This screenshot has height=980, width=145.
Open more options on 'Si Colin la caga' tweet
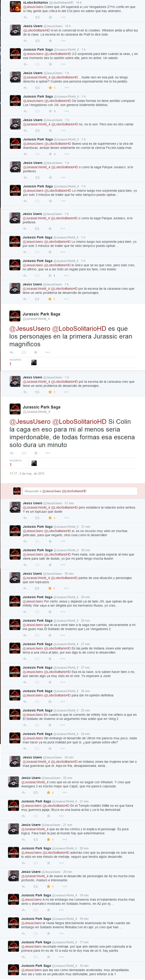point(48,453)
